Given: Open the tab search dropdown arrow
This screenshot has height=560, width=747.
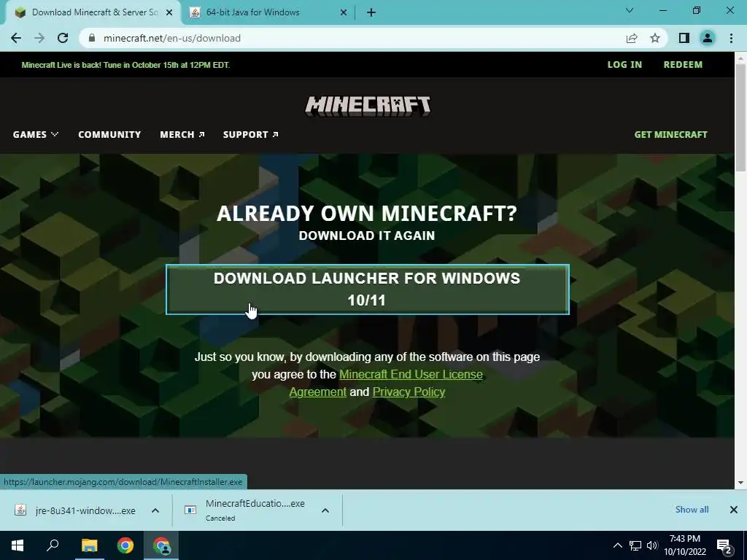Looking at the screenshot, I should (630, 10).
